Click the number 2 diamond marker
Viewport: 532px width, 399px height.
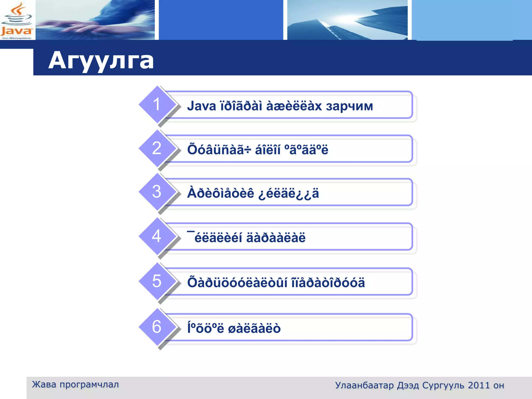coord(157,148)
